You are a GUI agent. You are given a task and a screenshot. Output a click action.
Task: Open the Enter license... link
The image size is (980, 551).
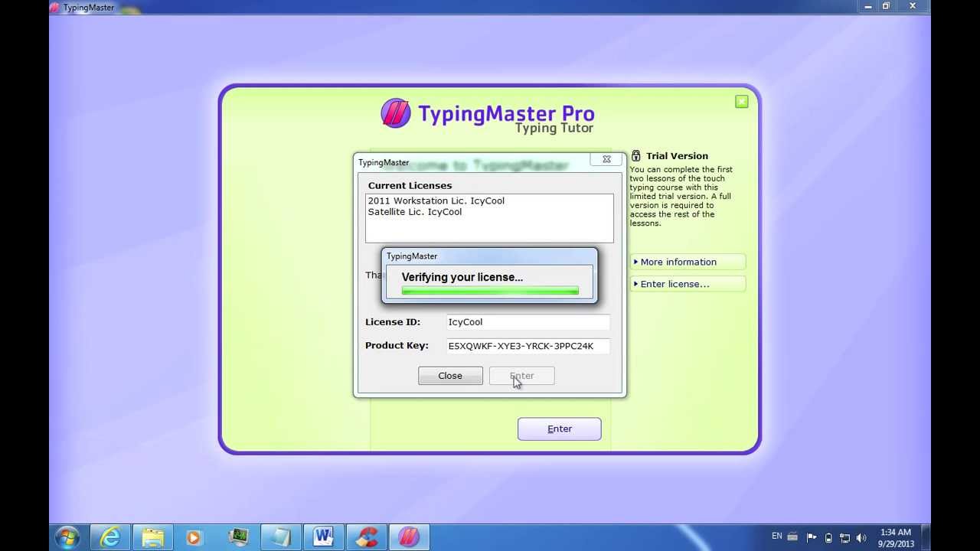click(x=688, y=284)
